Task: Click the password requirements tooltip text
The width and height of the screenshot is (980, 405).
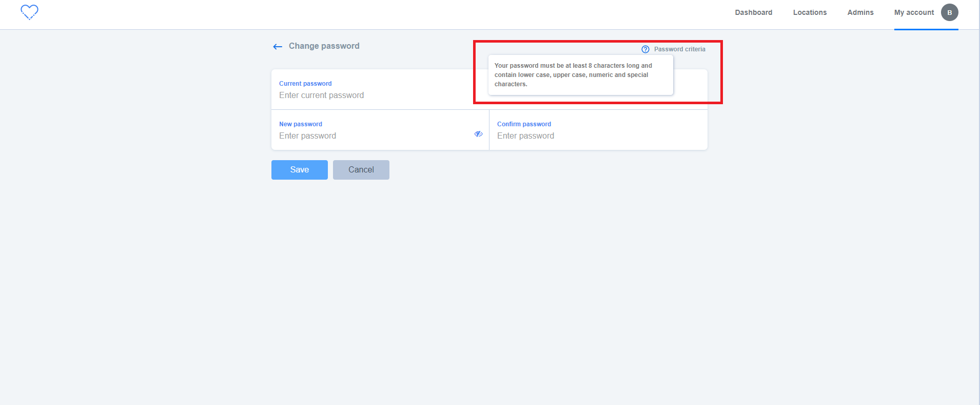Action: pos(573,75)
